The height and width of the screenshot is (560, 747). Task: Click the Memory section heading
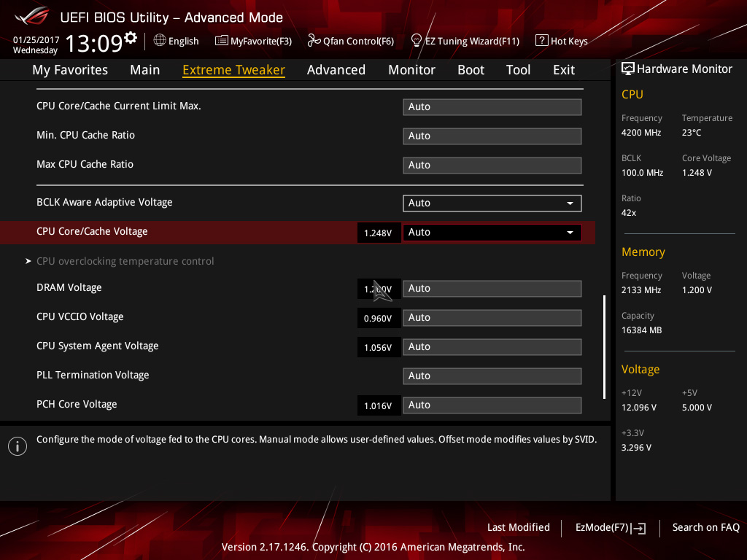tap(643, 252)
